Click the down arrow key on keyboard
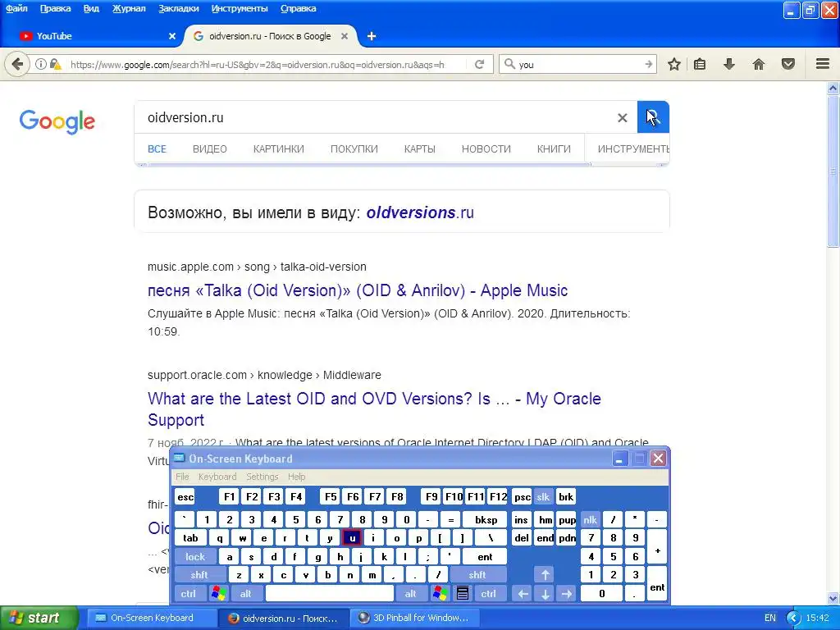The height and width of the screenshot is (630, 840). pos(545,594)
